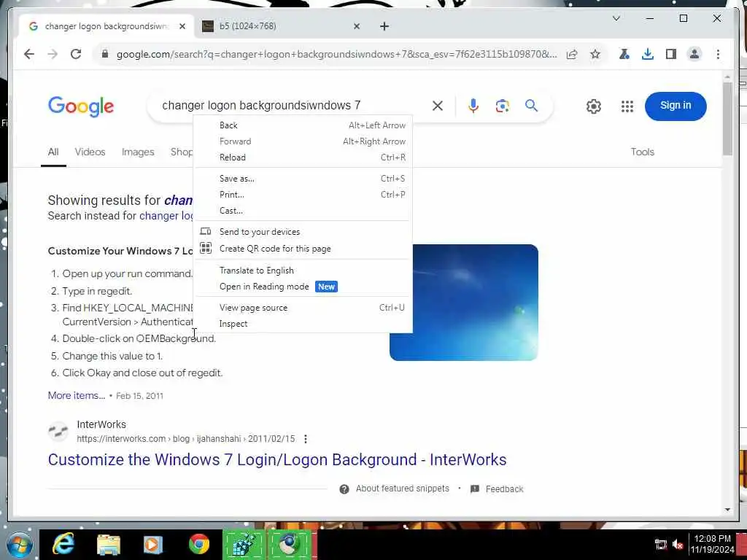
Task: Close the changer logon Google tab
Action: [x=182, y=26]
